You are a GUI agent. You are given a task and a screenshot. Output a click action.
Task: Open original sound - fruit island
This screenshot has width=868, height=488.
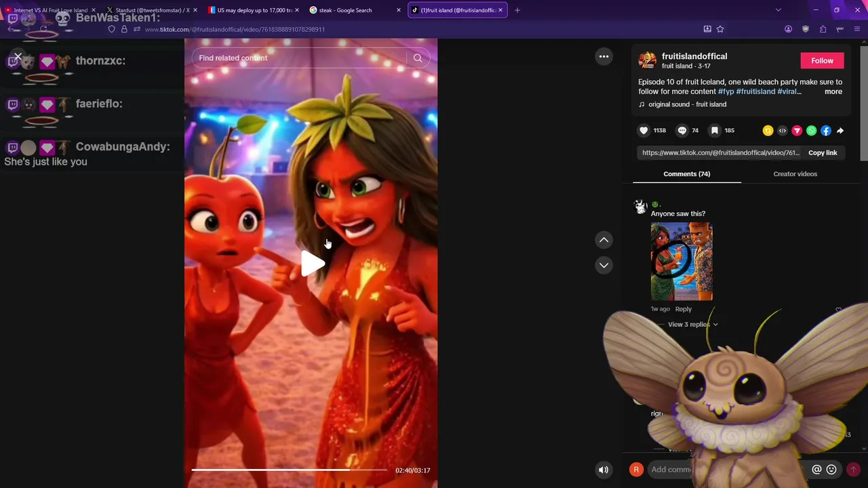click(x=682, y=104)
